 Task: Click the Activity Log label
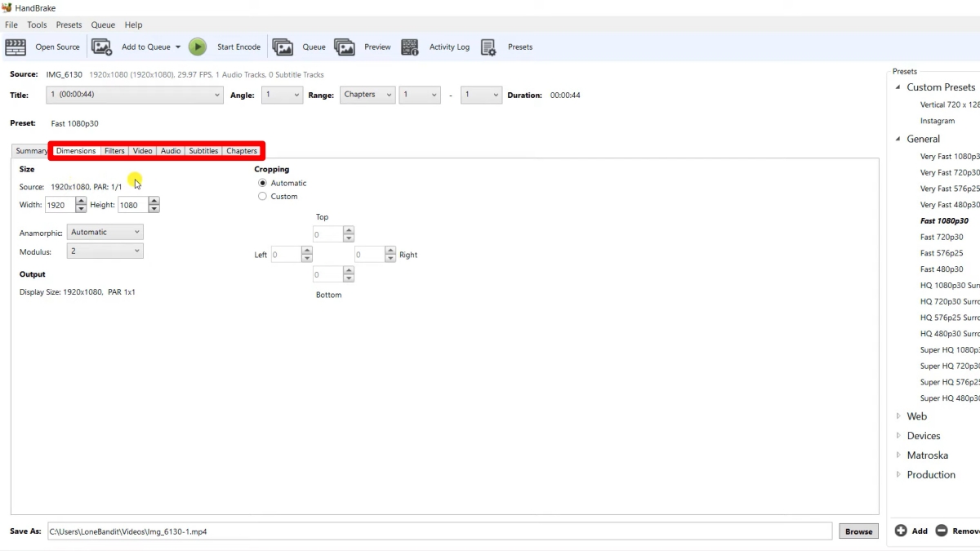(x=449, y=47)
